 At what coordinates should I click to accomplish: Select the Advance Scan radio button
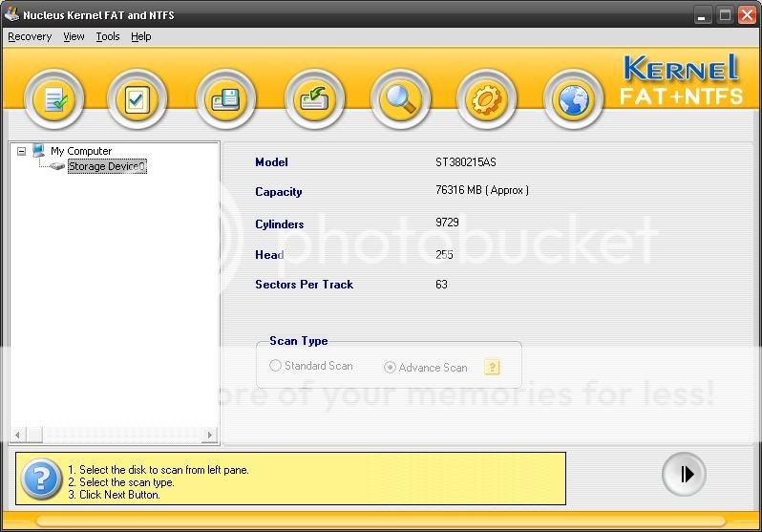click(x=390, y=367)
